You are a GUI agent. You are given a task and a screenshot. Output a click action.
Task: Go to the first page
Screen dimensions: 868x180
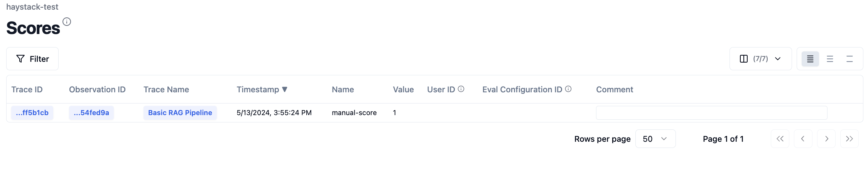tap(780, 139)
